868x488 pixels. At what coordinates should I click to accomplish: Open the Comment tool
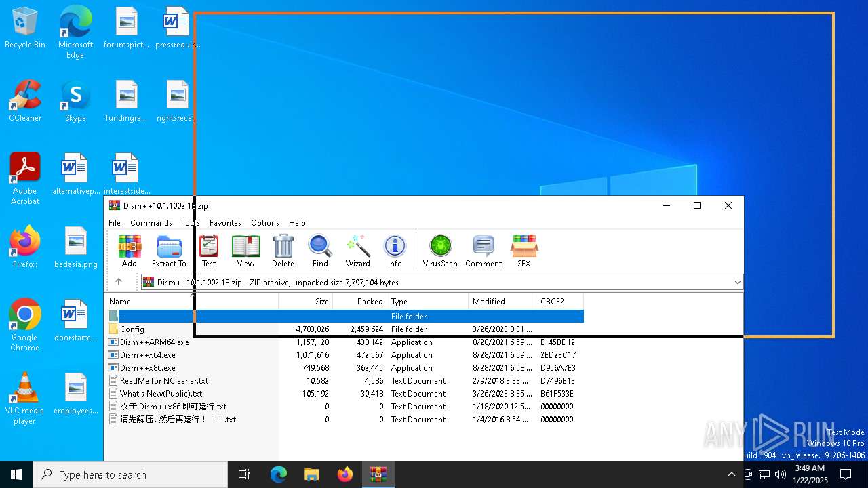coord(484,251)
